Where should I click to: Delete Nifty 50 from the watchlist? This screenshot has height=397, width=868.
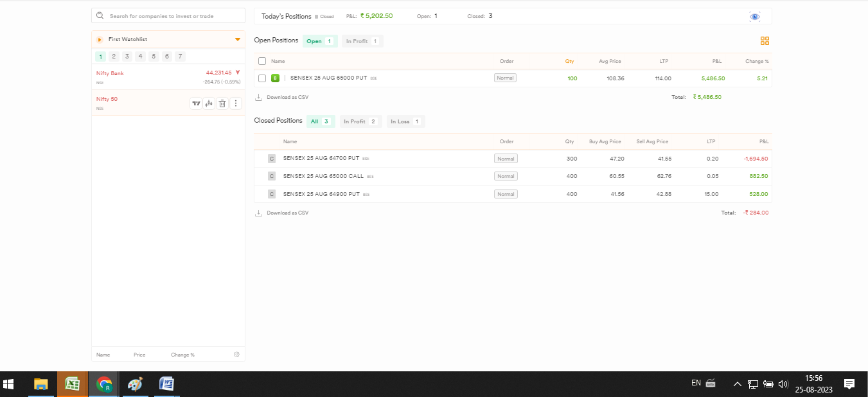coord(222,103)
